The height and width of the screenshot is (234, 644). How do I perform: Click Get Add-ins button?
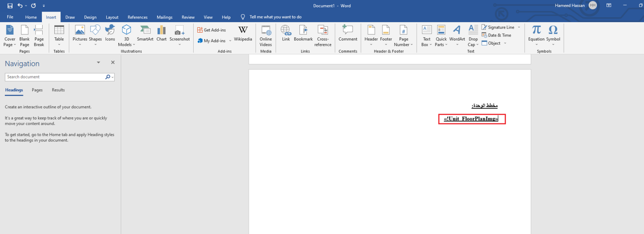coord(212,30)
